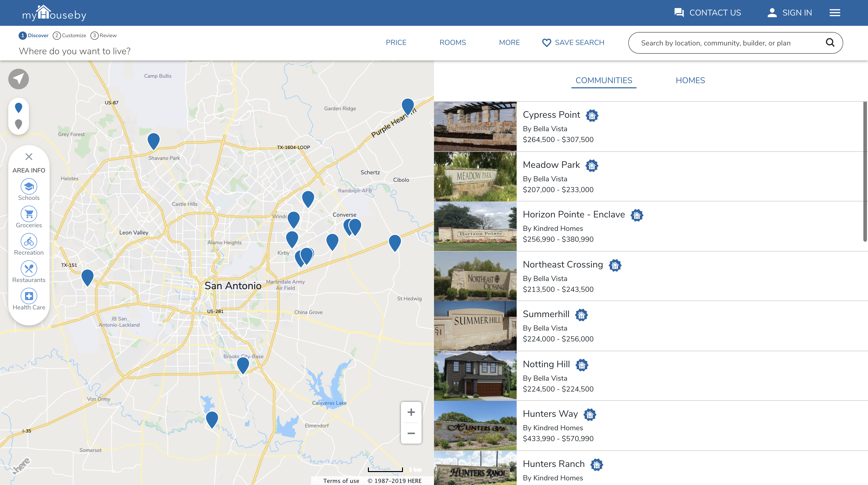The height and width of the screenshot is (485, 868).
Task: Expand the MORE filters dropdown
Action: point(509,43)
